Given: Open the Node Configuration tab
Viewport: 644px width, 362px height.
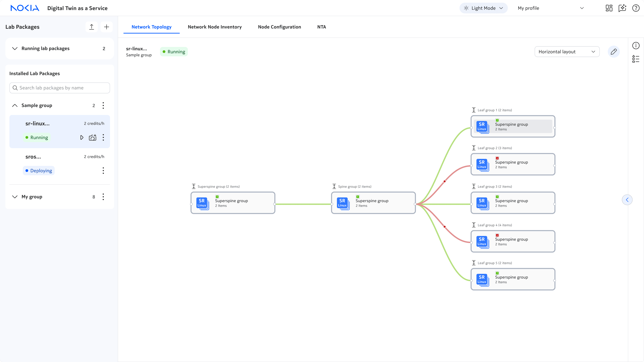Looking at the screenshot, I should [279, 27].
